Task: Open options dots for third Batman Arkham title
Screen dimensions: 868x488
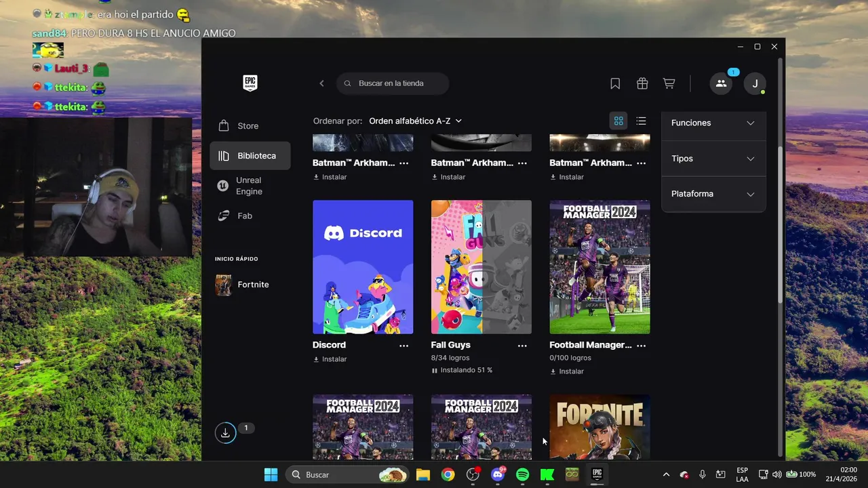Action: tap(641, 163)
